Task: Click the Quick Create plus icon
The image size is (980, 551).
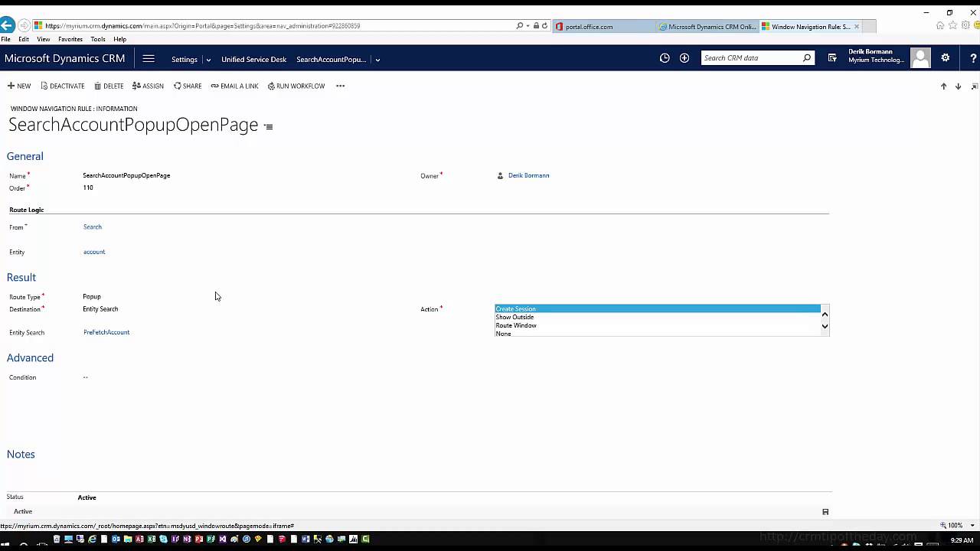Action: click(x=684, y=58)
